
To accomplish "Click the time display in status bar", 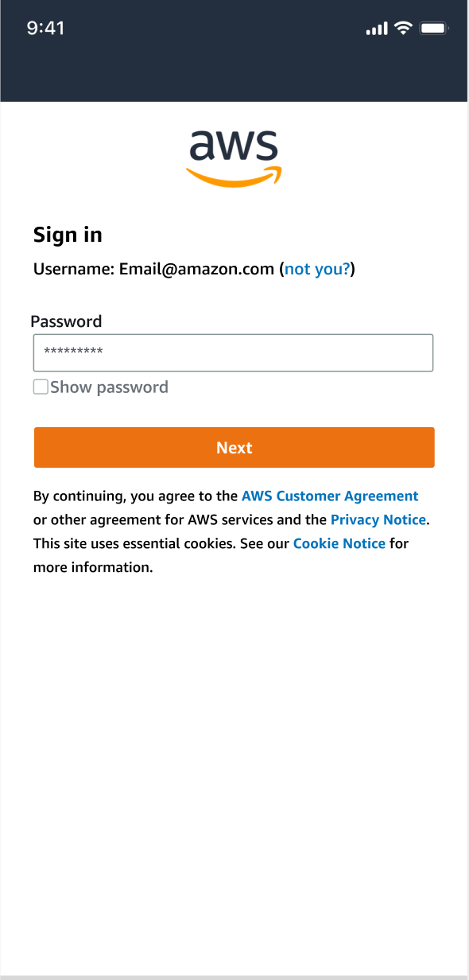I will pos(45,28).
